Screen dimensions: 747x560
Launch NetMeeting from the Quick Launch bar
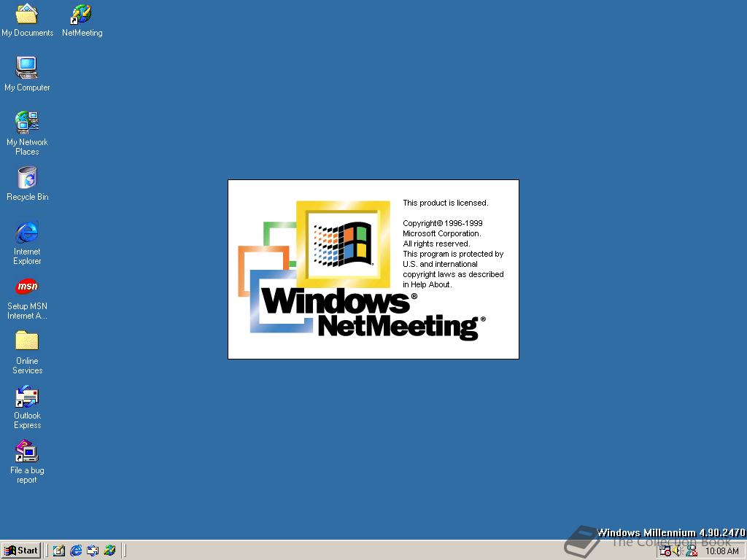click(109, 551)
